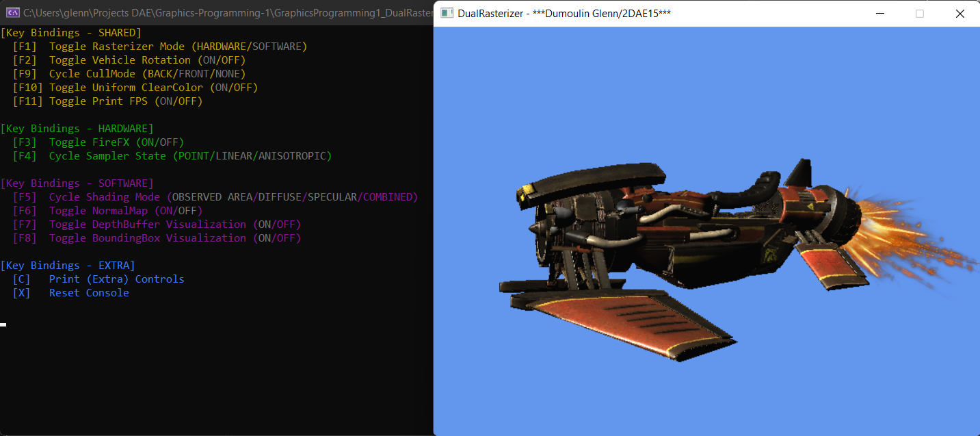Click the '[Key Bindings - SOFTWARE]' heading
Screen dimensions: 980x436
(77, 183)
